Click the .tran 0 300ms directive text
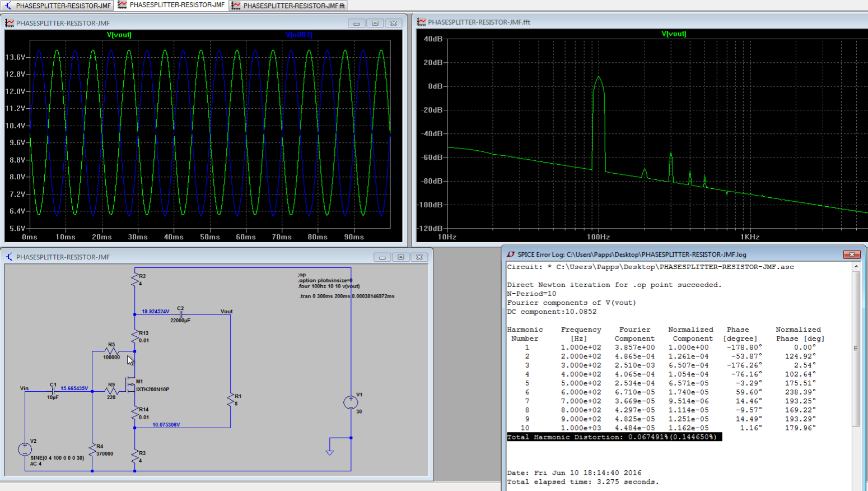The width and height of the screenshot is (868, 491). click(347, 296)
